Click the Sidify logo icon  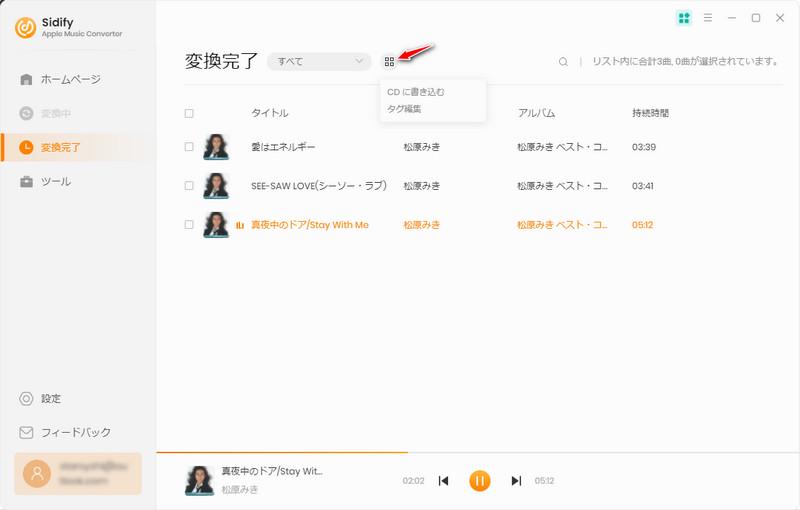click(26, 28)
